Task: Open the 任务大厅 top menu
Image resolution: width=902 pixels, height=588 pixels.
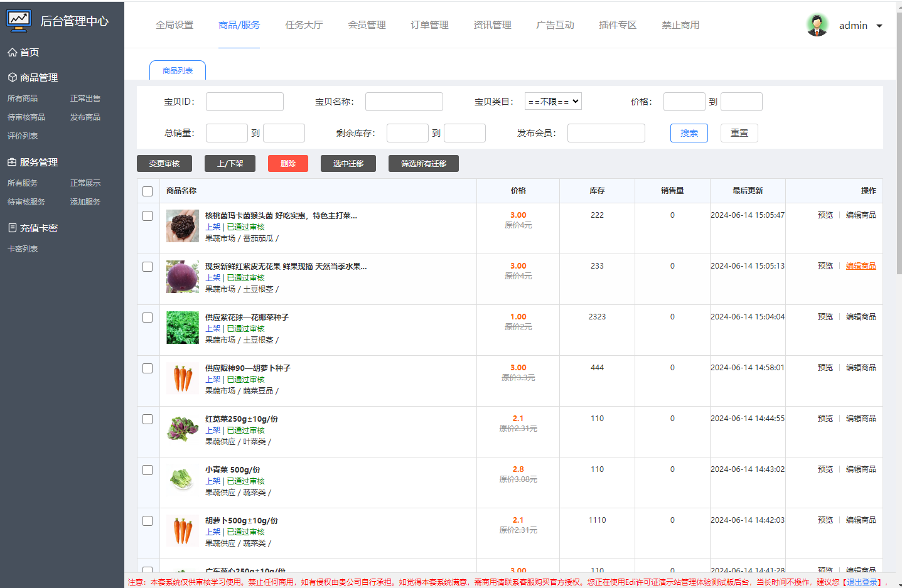Action: [x=304, y=25]
